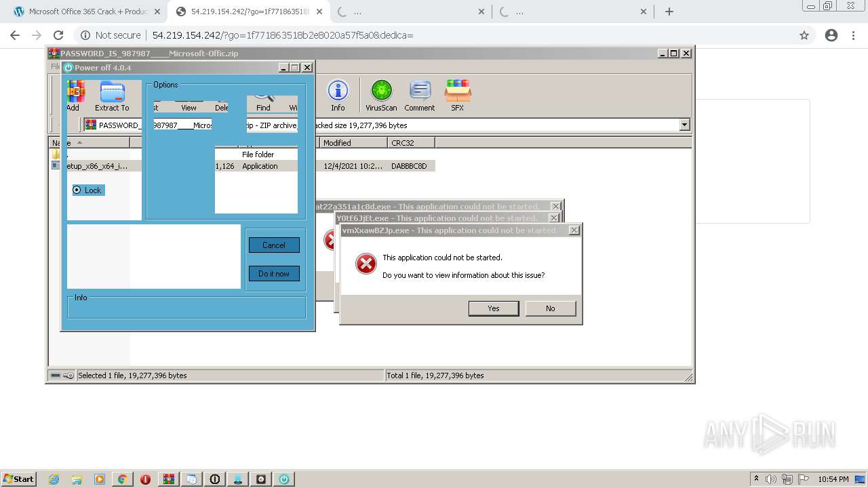Open Action Center flag icon
The height and width of the screenshot is (488, 868).
(x=804, y=479)
